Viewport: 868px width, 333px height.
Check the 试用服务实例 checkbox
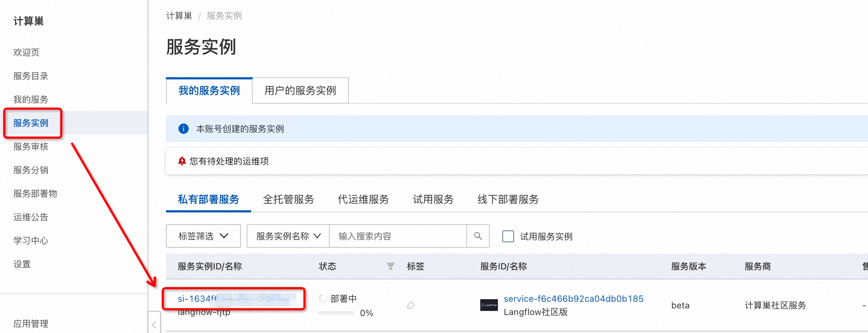point(508,237)
